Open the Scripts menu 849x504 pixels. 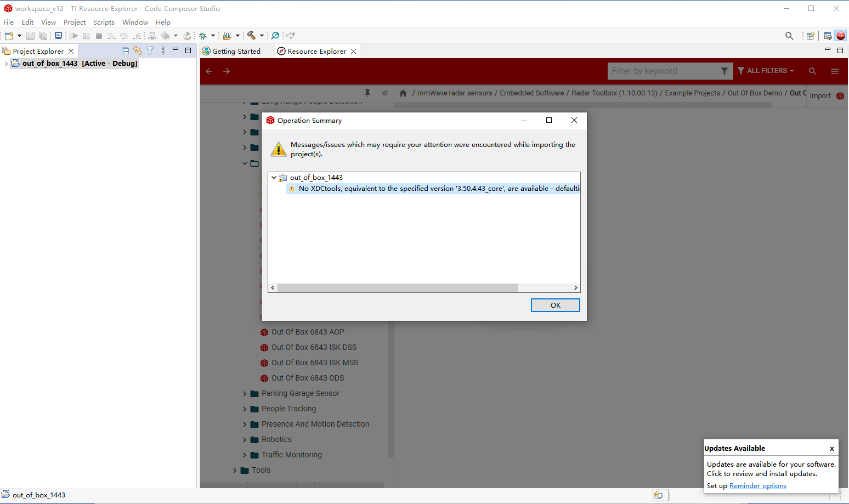click(104, 22)
